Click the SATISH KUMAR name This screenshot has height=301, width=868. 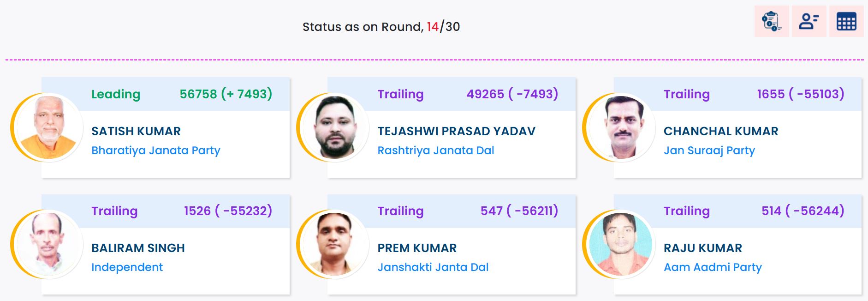(136, 131)
